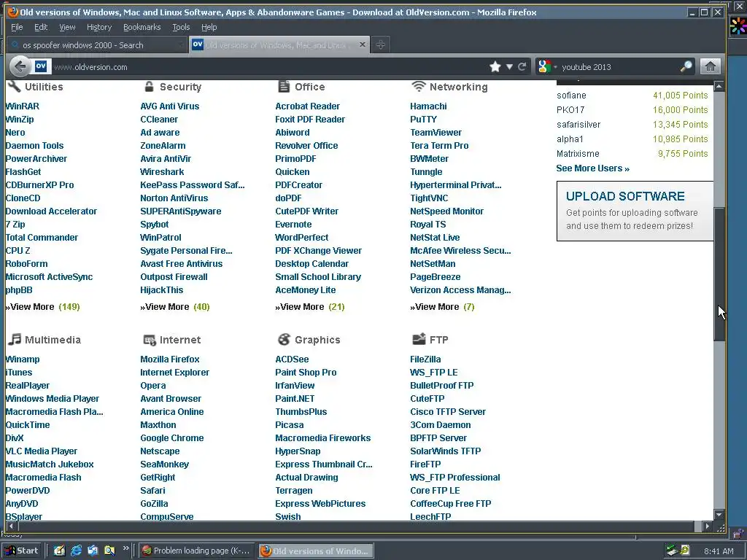Open the Paint Shop Pro link

click(306, 373)
